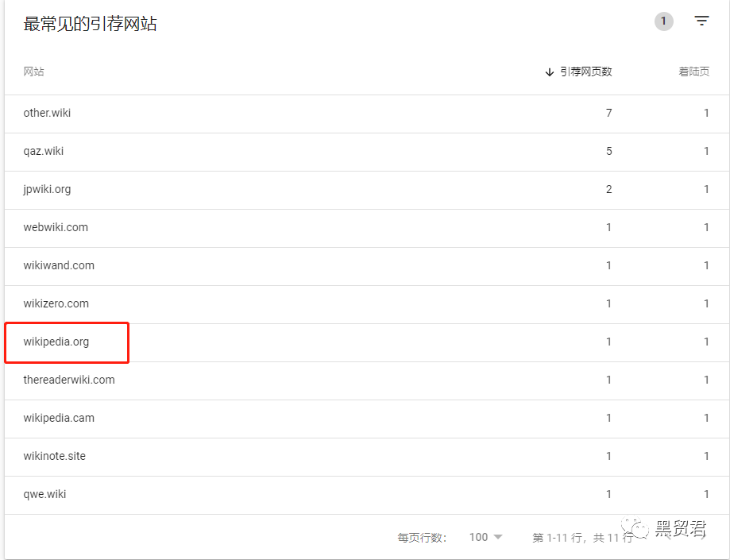Open the filter rows icon
This screenshot has height=560, width=730.
701,21
